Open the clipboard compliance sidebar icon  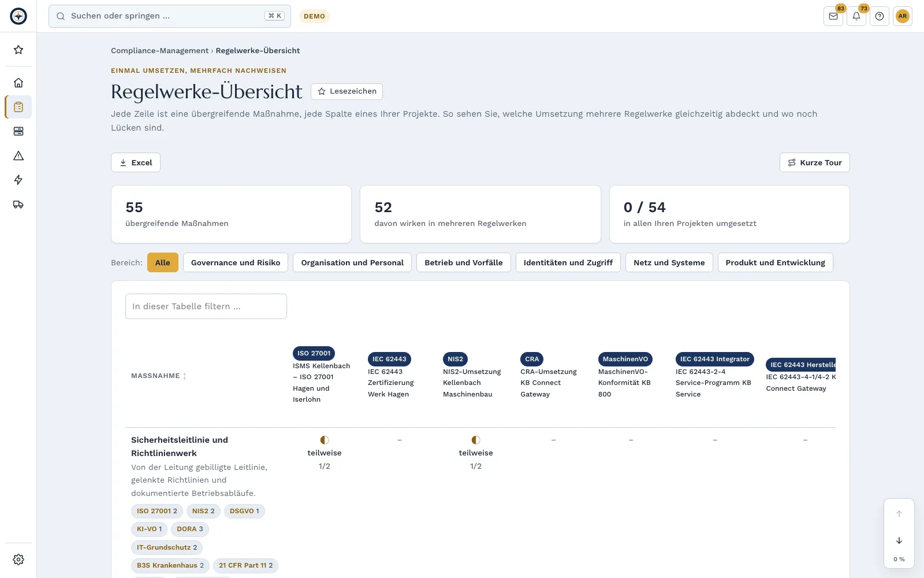click(x=18, y=107)
